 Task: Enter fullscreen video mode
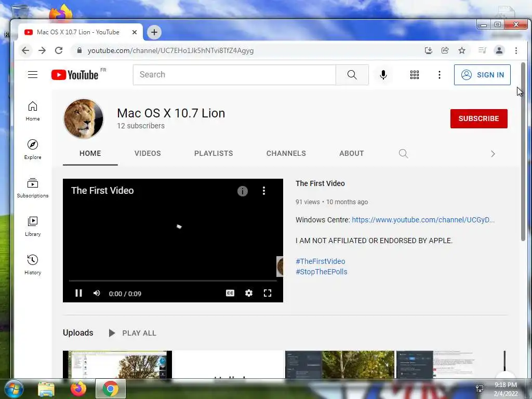[x=268, y=293]
